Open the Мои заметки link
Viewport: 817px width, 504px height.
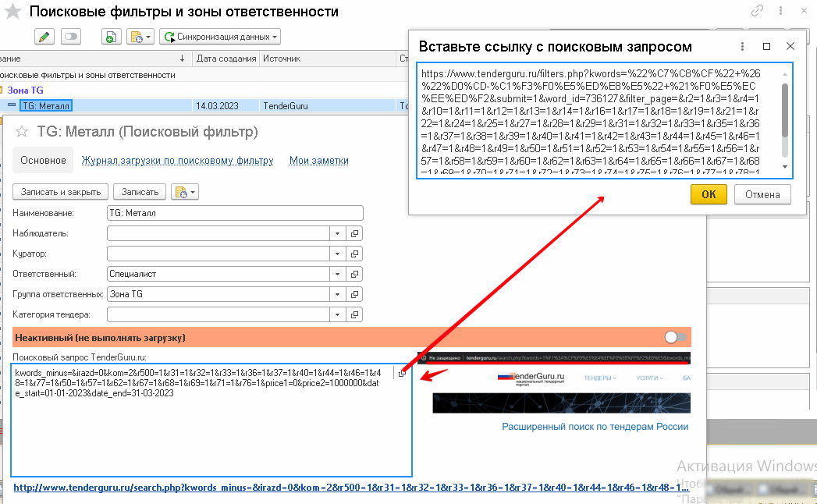click(319, 161)
